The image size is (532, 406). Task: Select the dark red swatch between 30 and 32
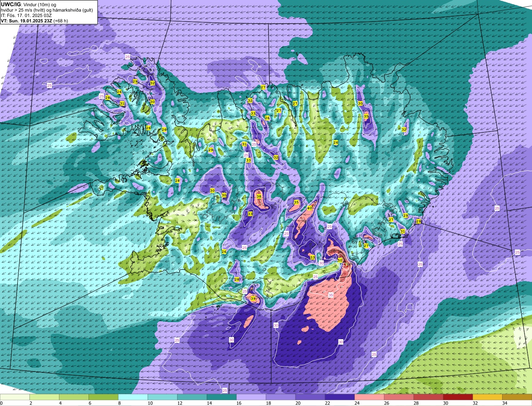(458, 397)
